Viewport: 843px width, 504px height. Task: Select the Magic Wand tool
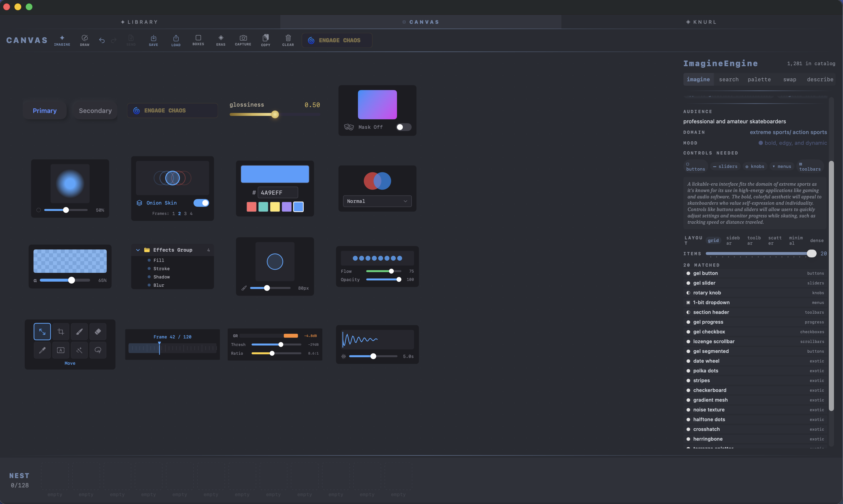pos(80,350)
